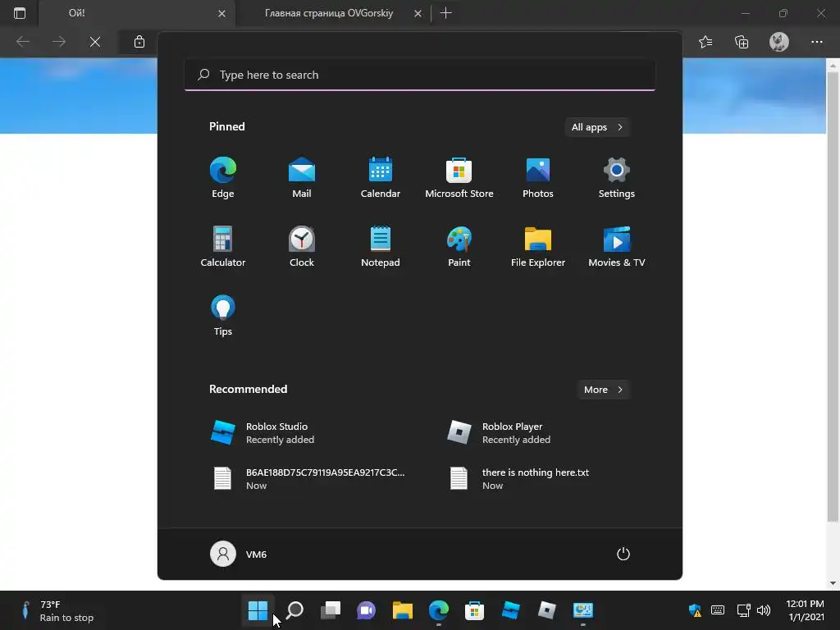Launch the Mail app
This screenshot has height=630, width=840.
pos(302,177)
